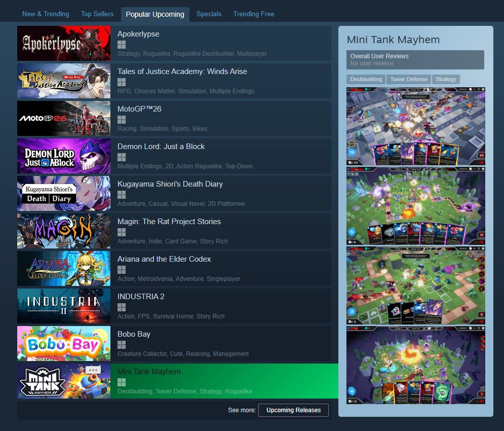Open the Apokerlypse capsule image
Screen dimensions: 504x431
pyautogui.click(x=64, y=44)
